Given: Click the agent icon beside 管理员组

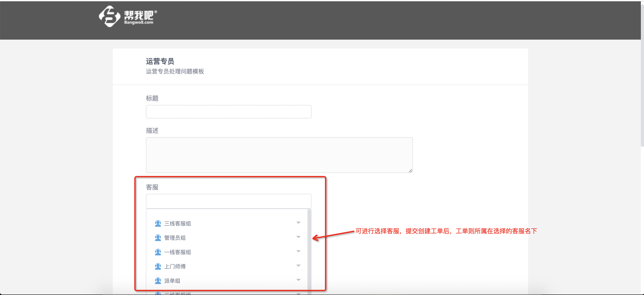Looking at the screenshot, I should [x=158, y=237].
